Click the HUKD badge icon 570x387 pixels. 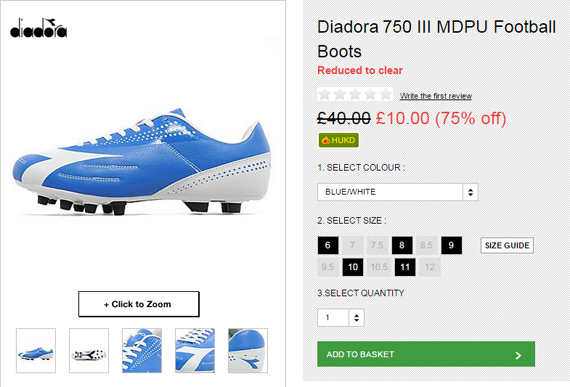click(x=338, y=140)
